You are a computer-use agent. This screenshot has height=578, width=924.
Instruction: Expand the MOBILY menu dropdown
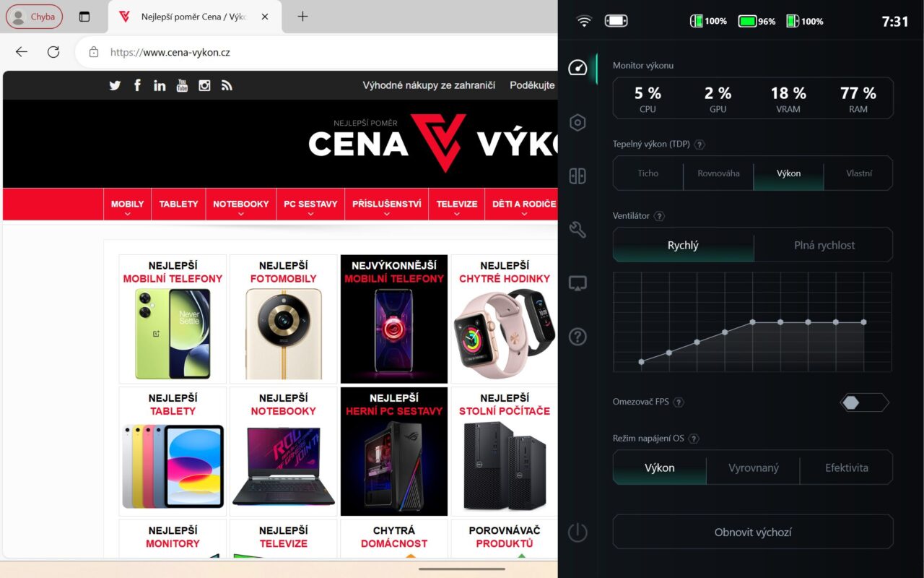pos(127,204)
